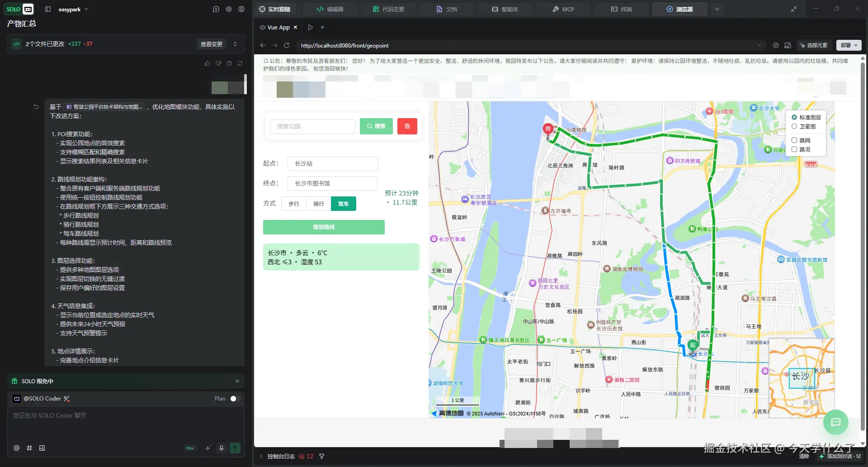The height and width of the screenshot is (467, 868).
Task: Click the 起点 input field
Action: click(x=333, y=163)
